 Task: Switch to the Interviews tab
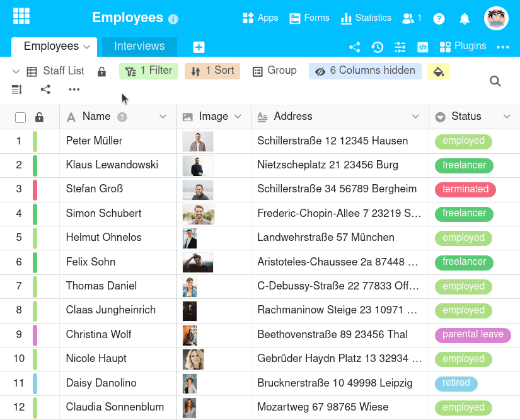pos(139,46)
